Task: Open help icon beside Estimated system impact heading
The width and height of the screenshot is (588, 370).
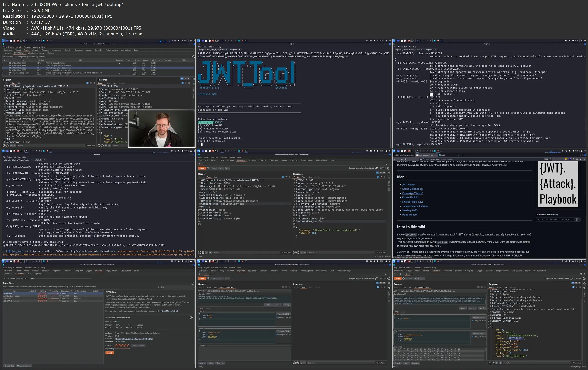Action: coord(191,318)
